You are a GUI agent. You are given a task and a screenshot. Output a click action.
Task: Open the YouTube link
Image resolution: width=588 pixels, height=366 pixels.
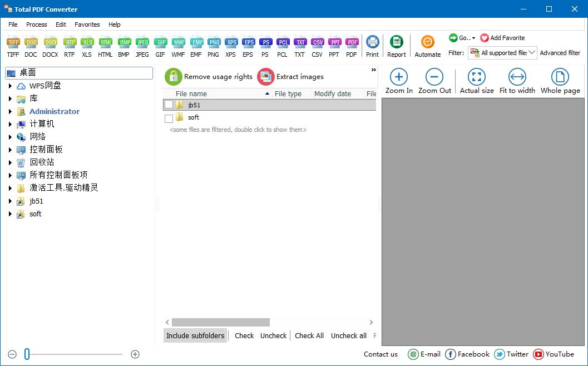pyautogui.click(x=554, y=354)
